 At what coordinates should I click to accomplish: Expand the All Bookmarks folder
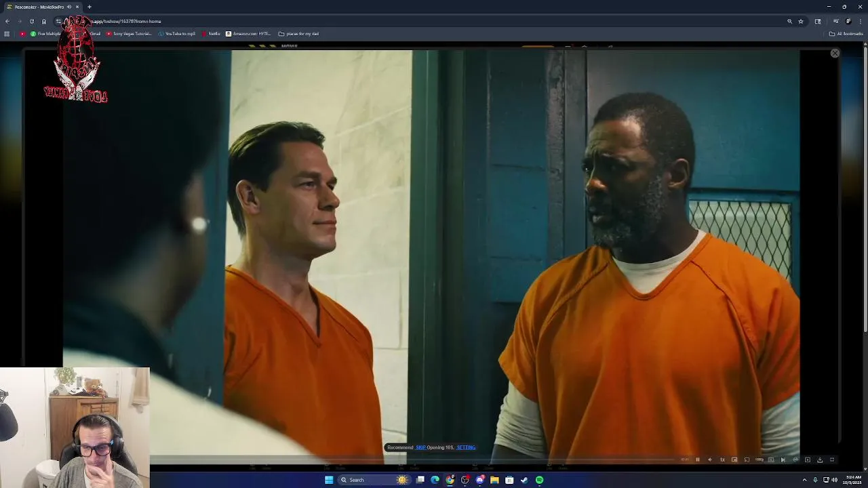coord(846,34)
